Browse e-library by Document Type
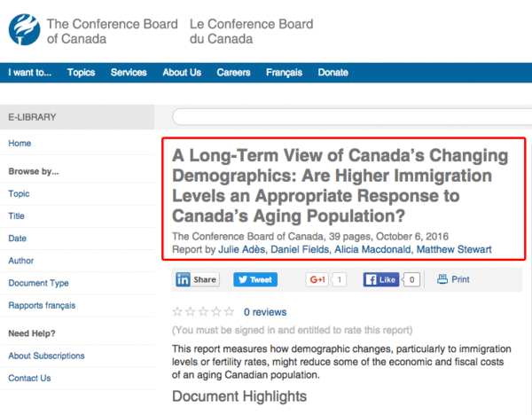Screen dimensions: 532x415 click(x=38, y=283)
